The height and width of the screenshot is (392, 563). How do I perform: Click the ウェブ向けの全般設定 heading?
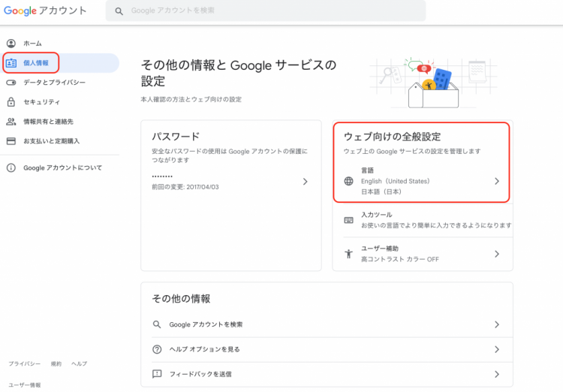click(392, 137)
